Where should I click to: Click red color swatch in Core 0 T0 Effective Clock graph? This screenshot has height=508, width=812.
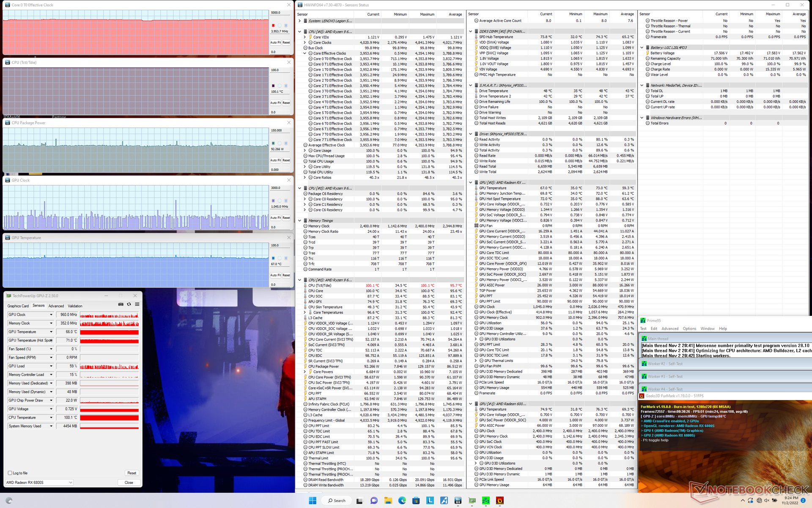(273, 25)
